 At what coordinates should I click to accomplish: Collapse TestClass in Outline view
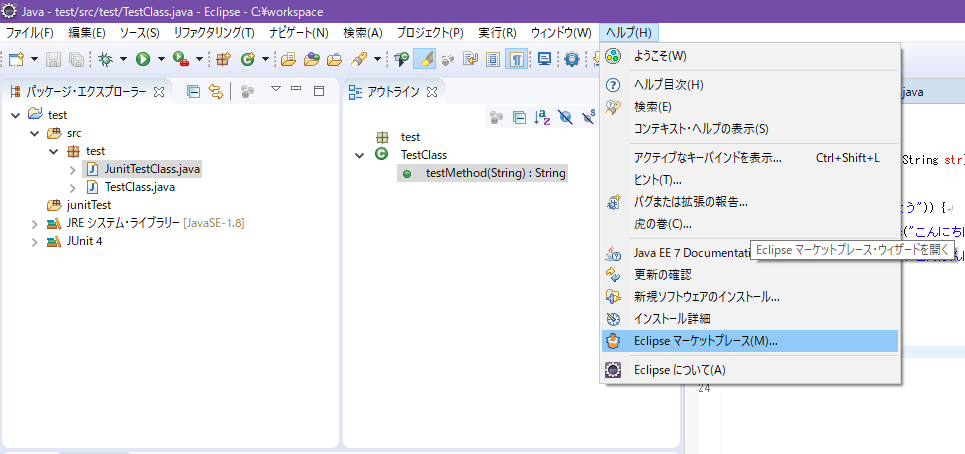point(359,155)
